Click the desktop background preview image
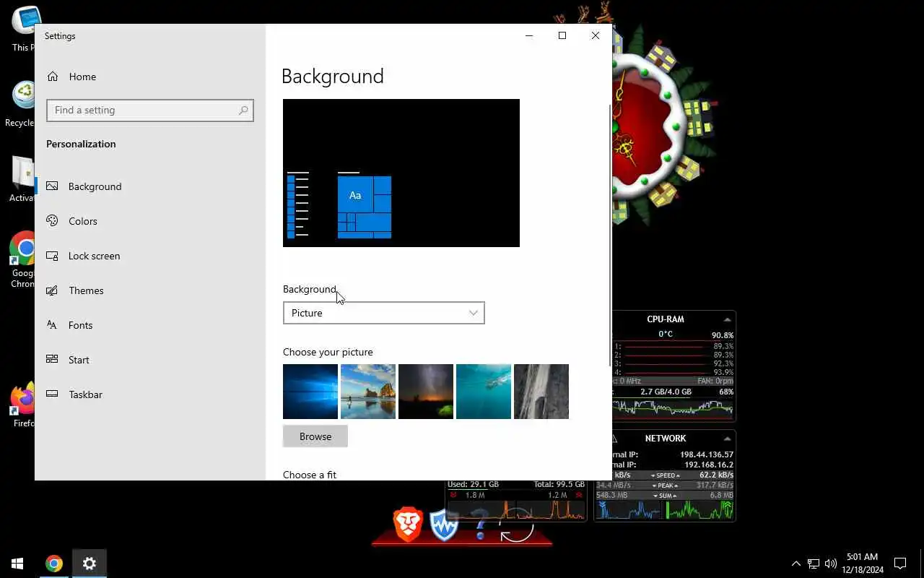 point(401,173)
